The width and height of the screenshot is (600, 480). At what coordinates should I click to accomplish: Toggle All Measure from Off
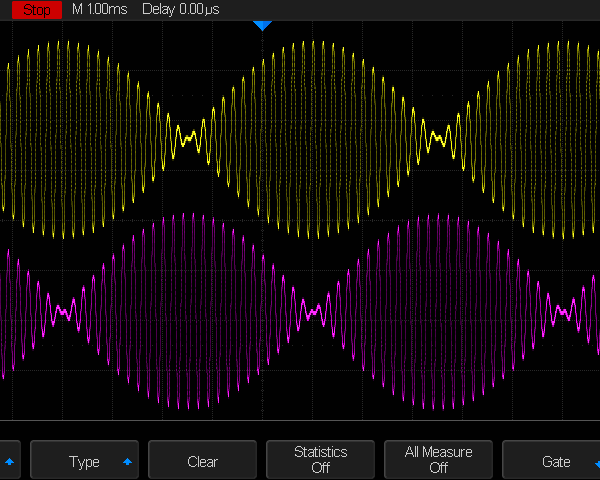[x=438, y=460]
